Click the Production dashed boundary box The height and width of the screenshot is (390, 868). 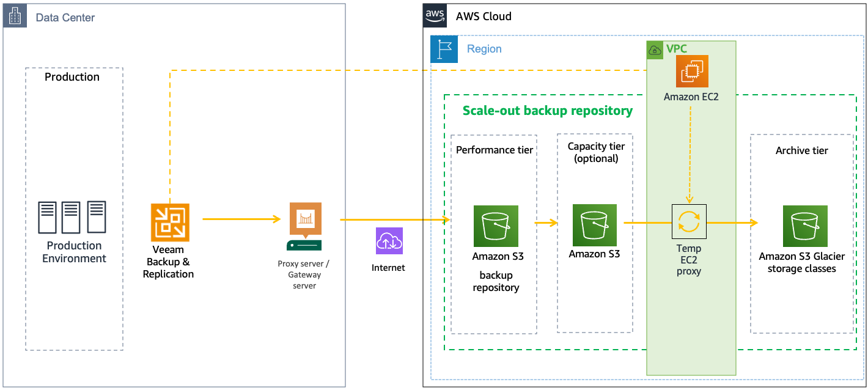72,76
